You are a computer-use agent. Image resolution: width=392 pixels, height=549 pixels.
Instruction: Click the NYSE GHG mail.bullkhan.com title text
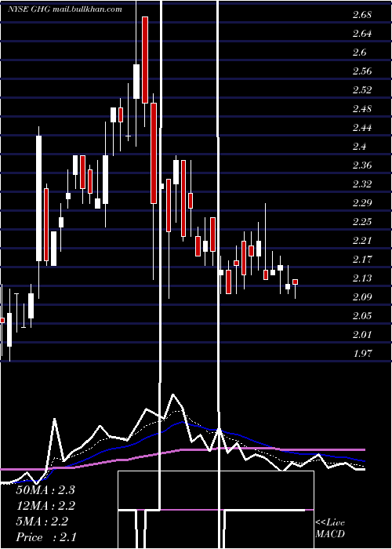[65, 9]
